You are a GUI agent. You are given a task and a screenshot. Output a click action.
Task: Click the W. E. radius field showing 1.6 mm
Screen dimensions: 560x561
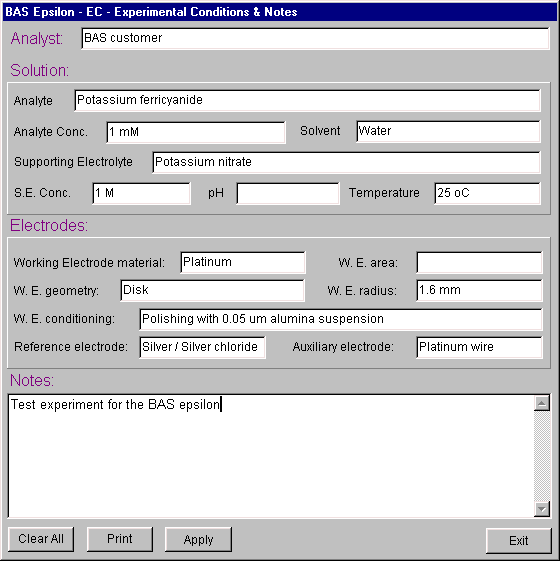(x=479, y=291)
